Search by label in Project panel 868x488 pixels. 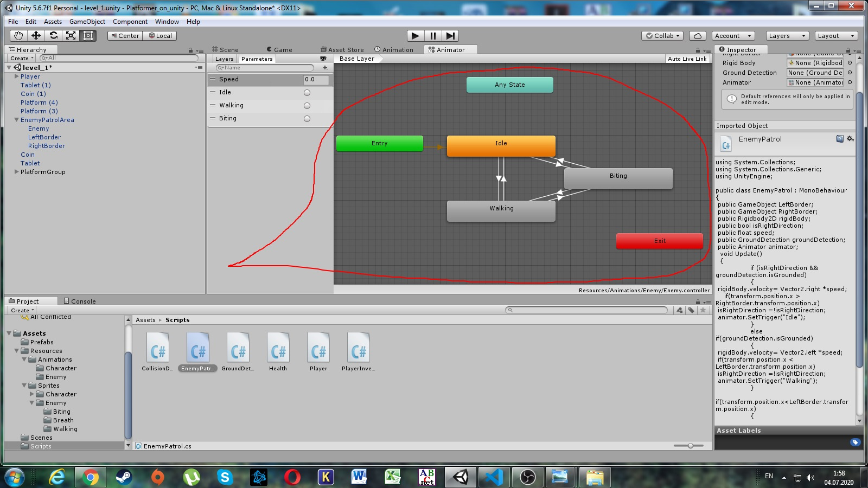pyautogui.click(x=691, y=310)
